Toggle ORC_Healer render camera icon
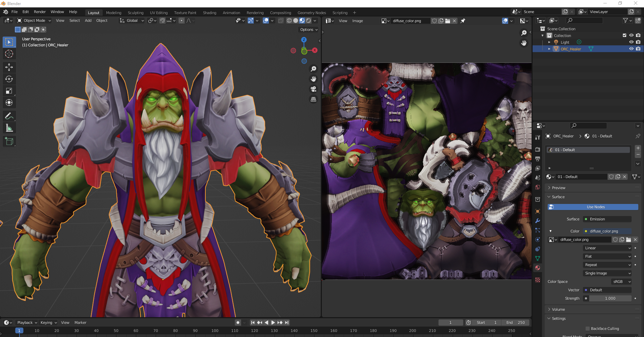This screenshot has width=644, height=337. [638, 49]
